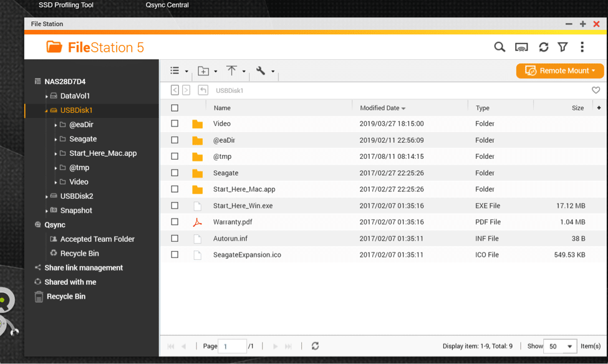Click the Start_Here_Win.exe file icon
The height and width of the screenshot is (364, 608).
pos(198,206)
